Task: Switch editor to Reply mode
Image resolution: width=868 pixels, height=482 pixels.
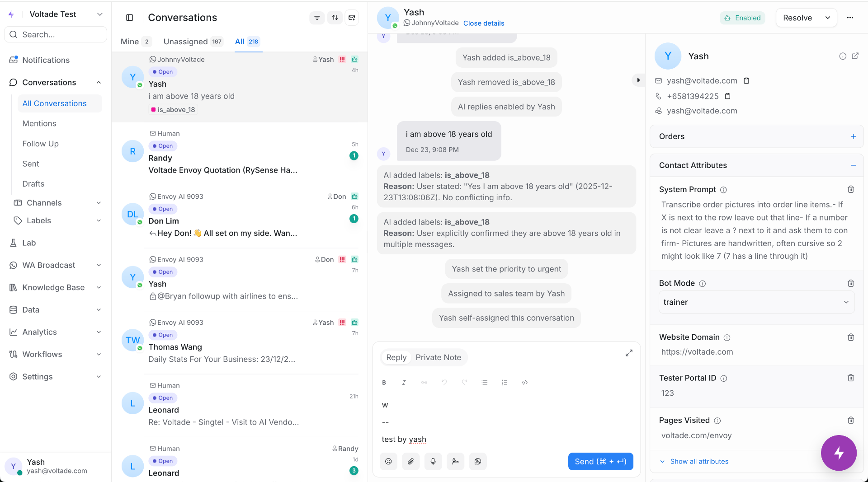Action: pos(396,357)
